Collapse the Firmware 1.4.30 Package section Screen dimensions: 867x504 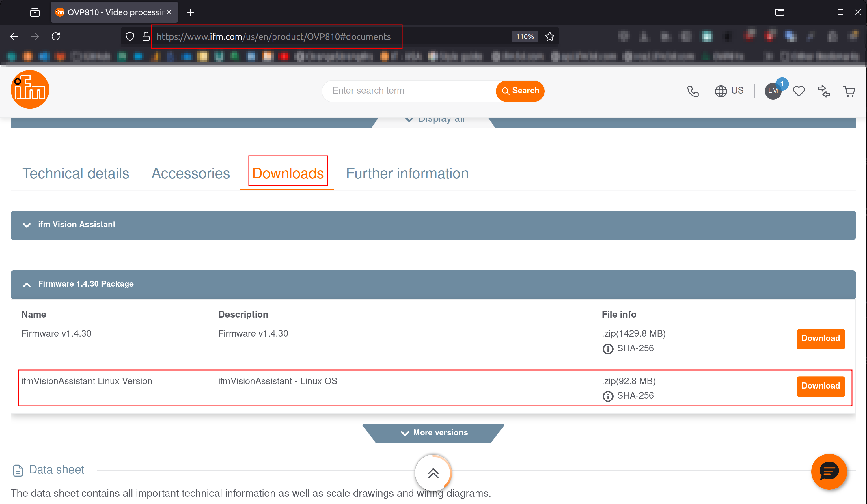(27, 284)
